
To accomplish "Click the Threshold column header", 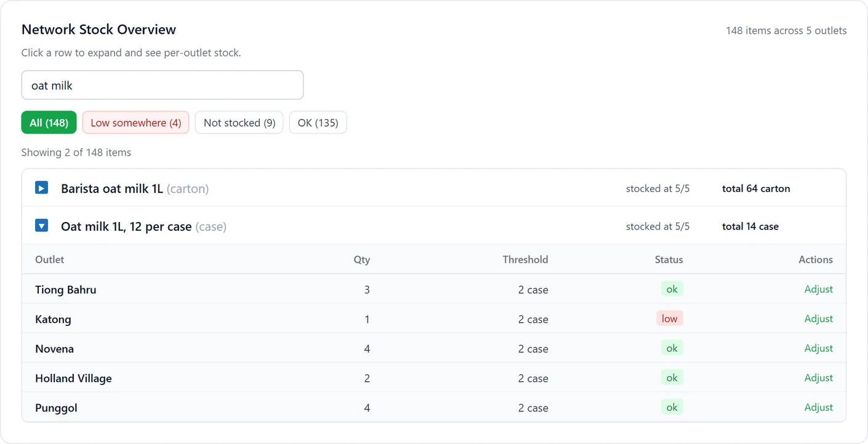I will coord(525,260).
